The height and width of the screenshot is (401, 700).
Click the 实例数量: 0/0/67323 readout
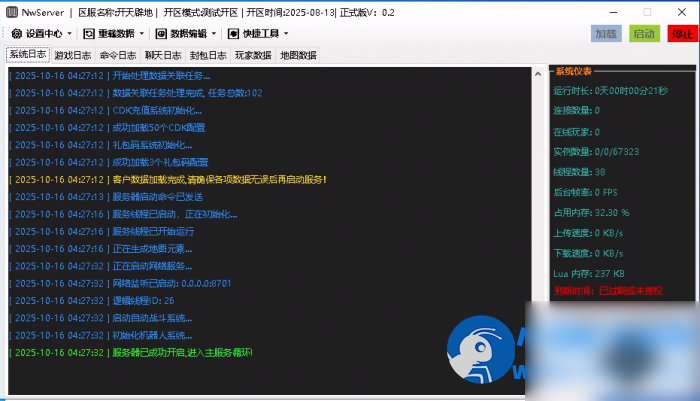pyautogui.click(x=596, y=152)
